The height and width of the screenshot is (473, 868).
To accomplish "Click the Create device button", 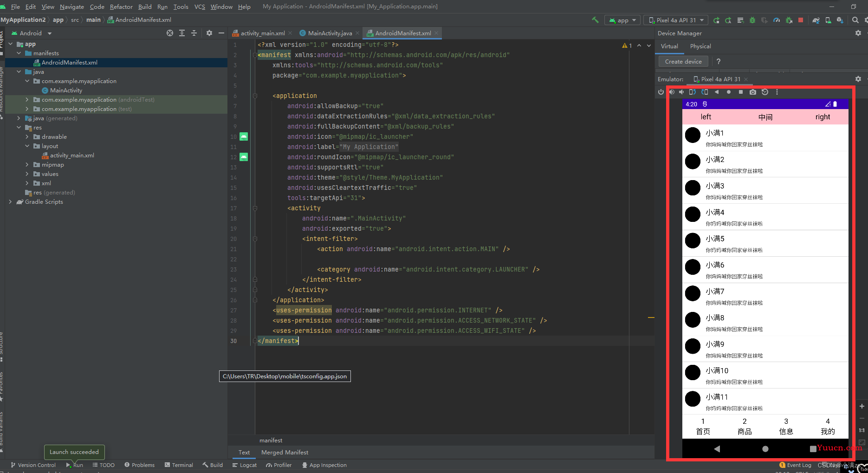I will [683, 61].
